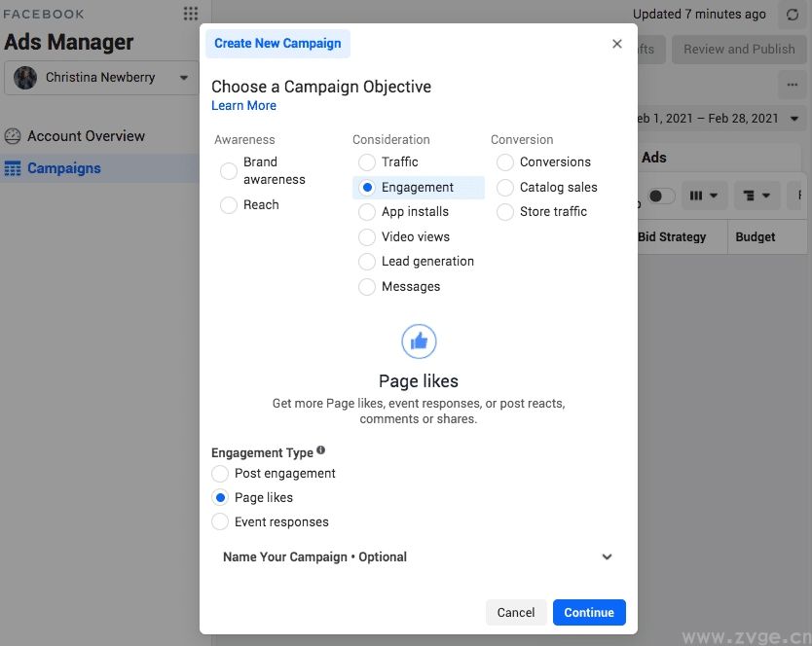This screenshot has height=646, width=812.
Task: Click the Engagement Type info icon
Action: point(321,451)
